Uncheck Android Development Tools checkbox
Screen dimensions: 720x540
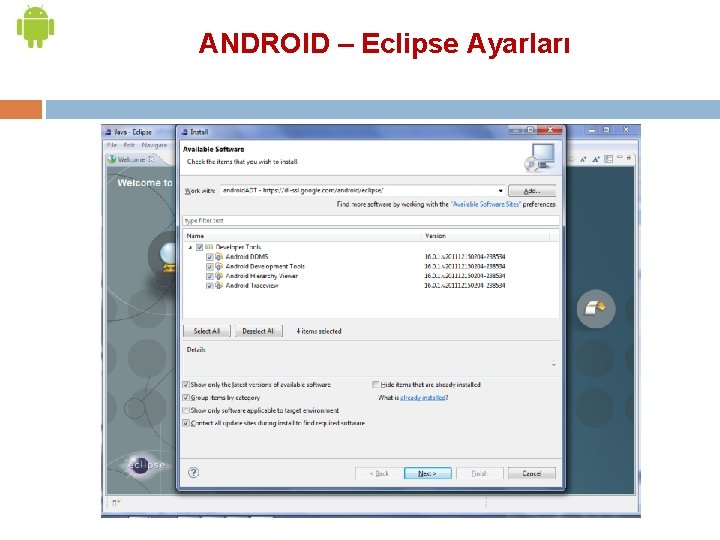(x=209, y=266)
